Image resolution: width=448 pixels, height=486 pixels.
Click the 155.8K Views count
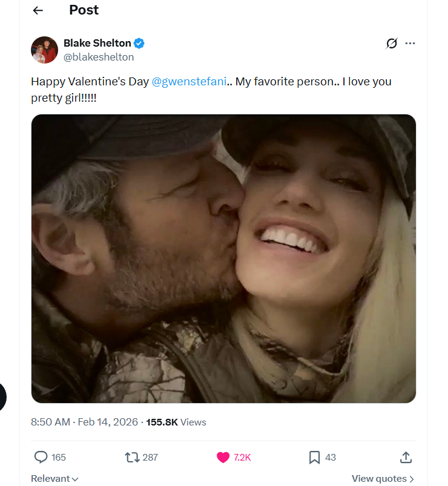176,422
